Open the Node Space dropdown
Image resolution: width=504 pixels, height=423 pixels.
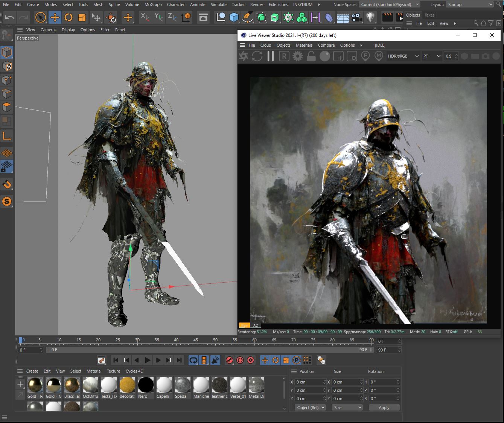coord(390,5)
